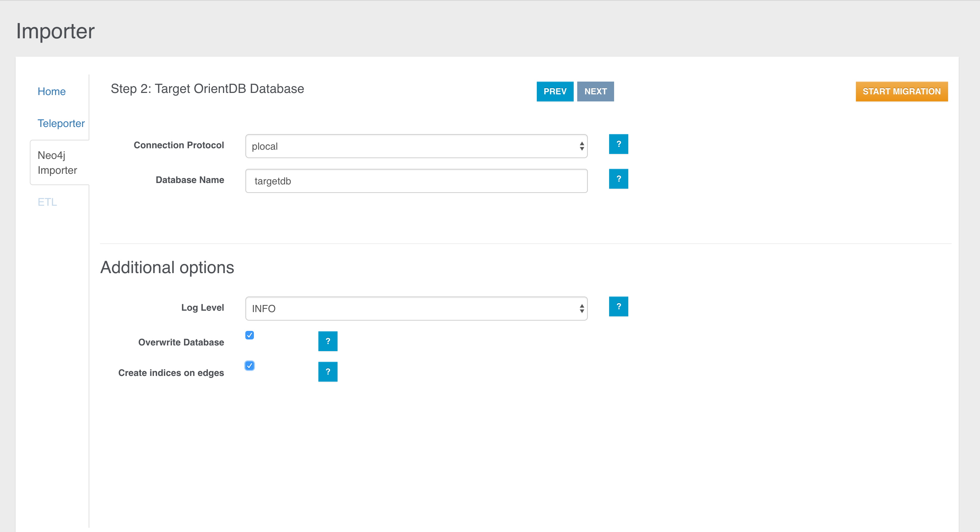Click the Connection Protocol dropdown arrows

582,146
